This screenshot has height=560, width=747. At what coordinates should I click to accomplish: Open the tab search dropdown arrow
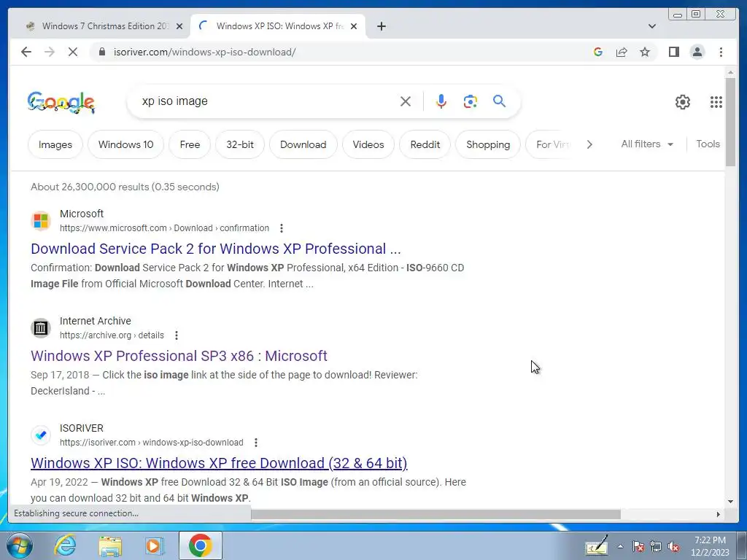click(x=651, y=26)
